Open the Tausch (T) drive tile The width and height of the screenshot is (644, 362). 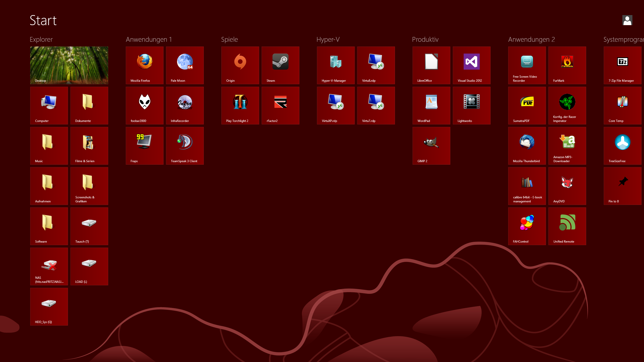89,226
